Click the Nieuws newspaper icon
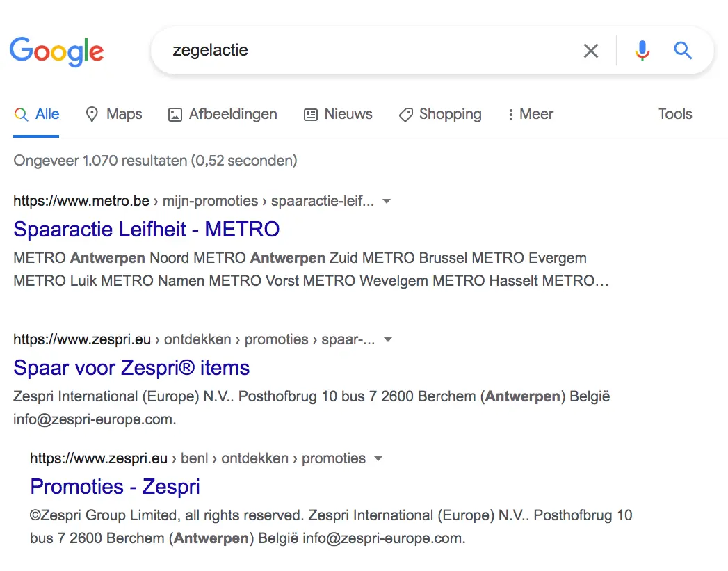The height and width of the screenshot is (571, 728). pos(310,113)
